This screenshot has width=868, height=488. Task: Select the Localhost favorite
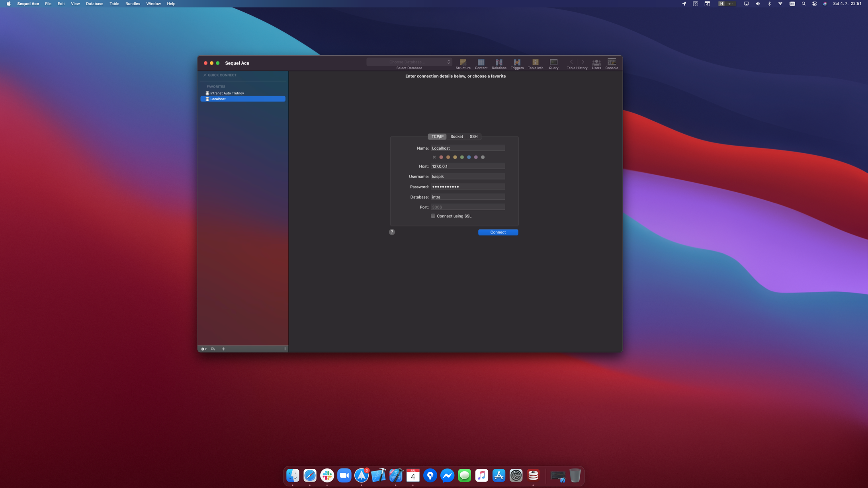coord(243,99)
